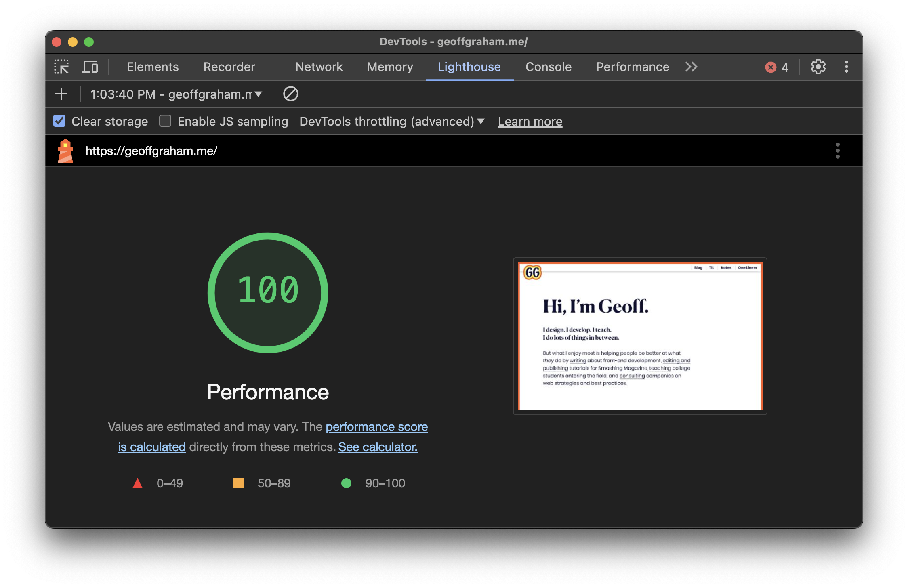Screen dimensions: 908x588
Task: Uncheck the Clear storage checkbox
Action: 59,121
